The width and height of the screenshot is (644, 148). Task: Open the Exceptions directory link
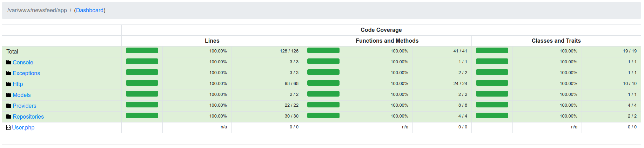(26, 73)
